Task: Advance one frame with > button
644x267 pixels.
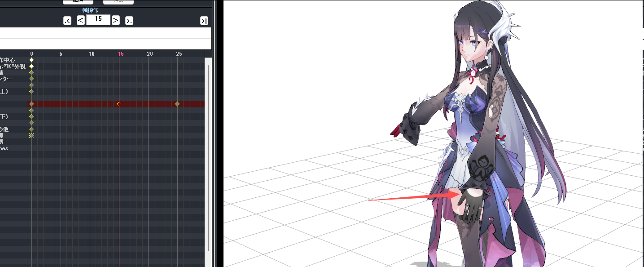Action: [115, 20]
